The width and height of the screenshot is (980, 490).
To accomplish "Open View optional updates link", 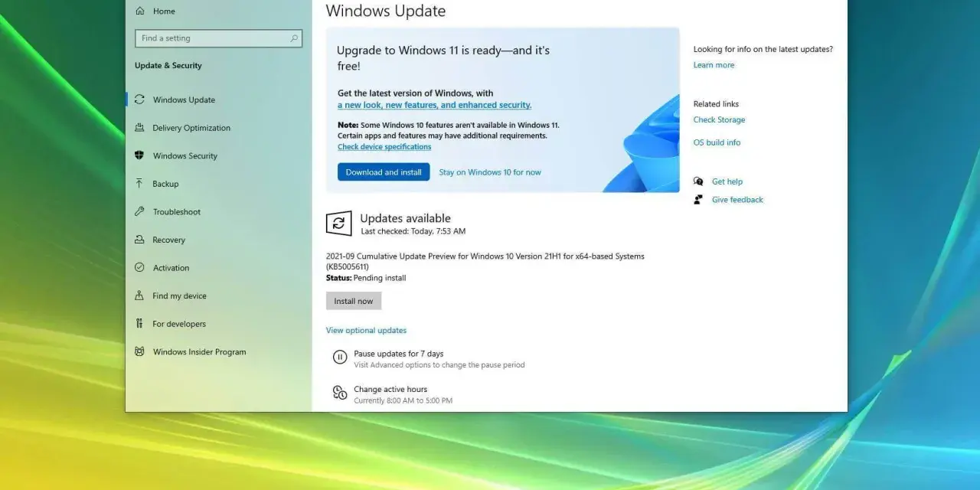I will point(366,331).
